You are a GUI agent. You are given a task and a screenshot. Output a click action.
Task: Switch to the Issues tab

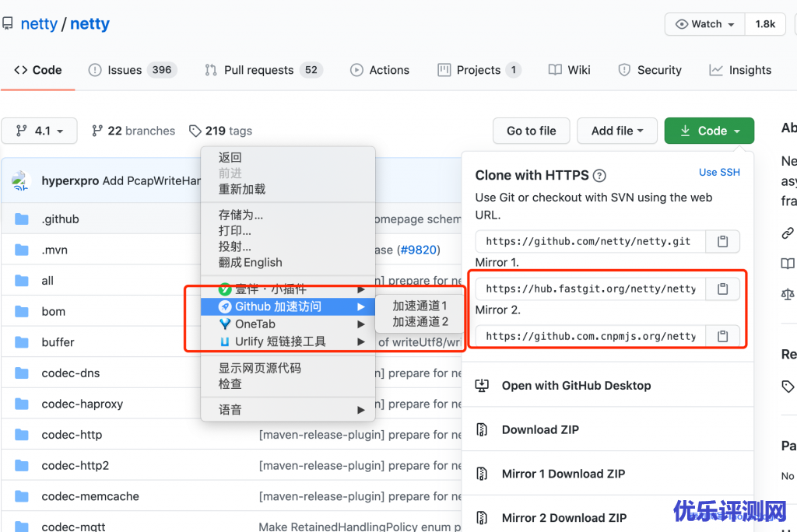tap(132, 70)
